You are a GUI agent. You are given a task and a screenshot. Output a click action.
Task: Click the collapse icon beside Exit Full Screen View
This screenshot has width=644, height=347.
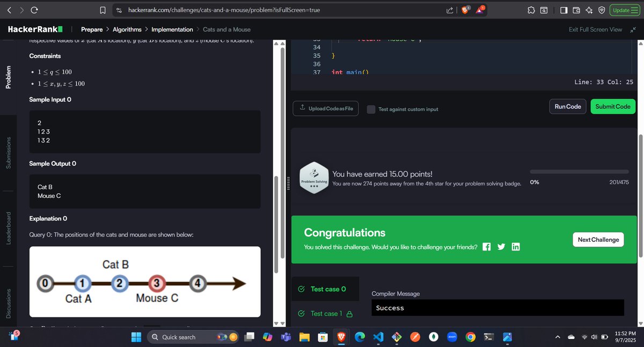point(632,29)
